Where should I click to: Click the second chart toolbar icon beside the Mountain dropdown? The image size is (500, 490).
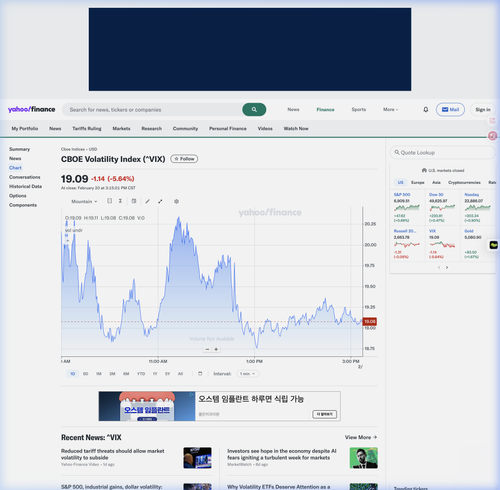click(x=120, y=201)
